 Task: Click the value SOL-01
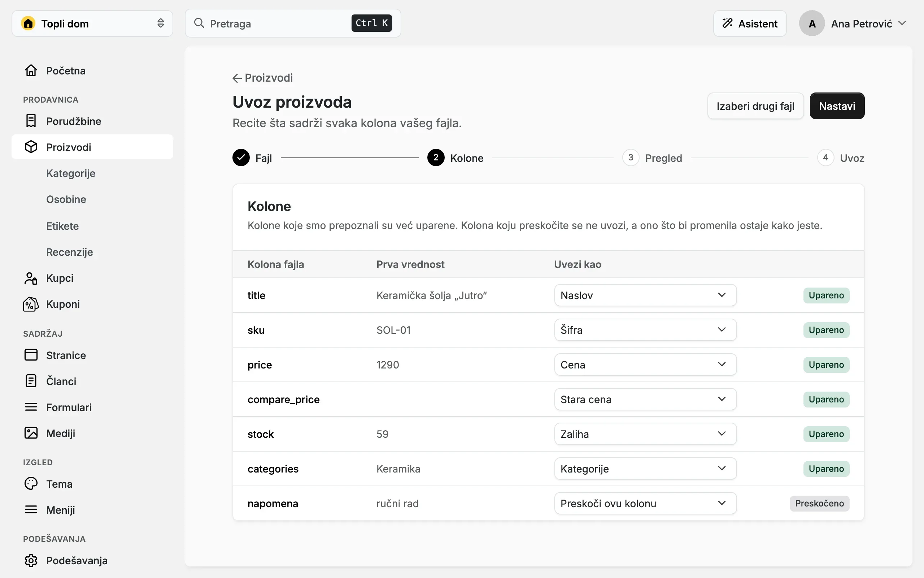tap(393, 330)
